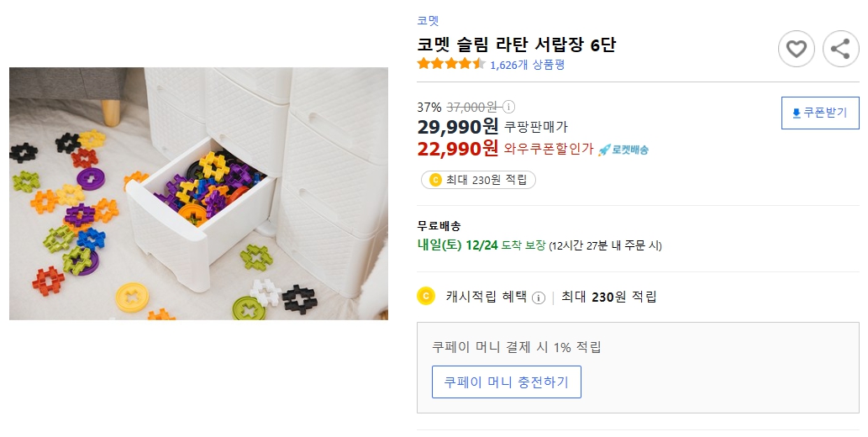Open info icon beside 37,000원 original price
868x437 pixels.
point(508,107)
